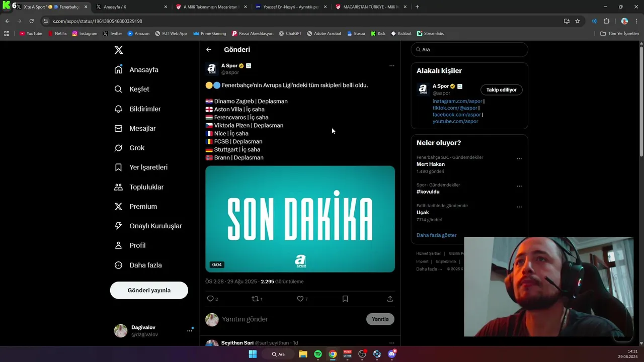644x362 pixels.
Task: Open Onaylı Kuruluşlar page
Action: 148,226
